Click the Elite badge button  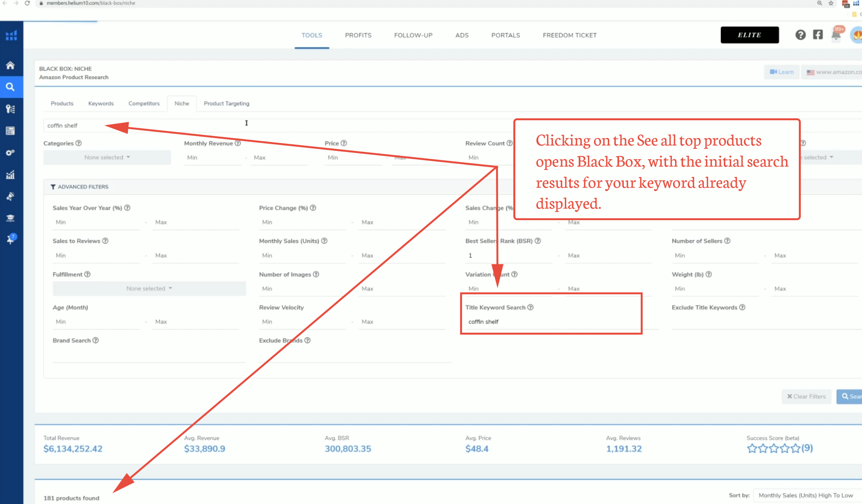[x=749, y=35]
